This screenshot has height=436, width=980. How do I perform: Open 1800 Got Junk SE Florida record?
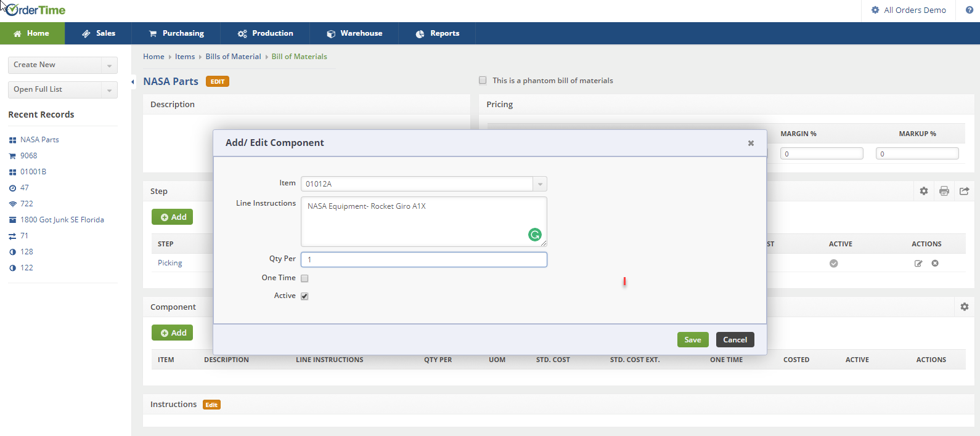[x=62, y=220]
